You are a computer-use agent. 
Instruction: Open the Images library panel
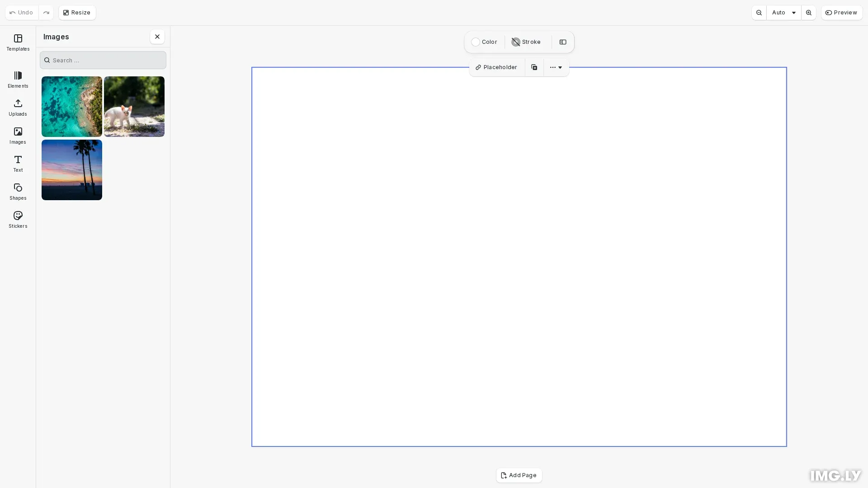(x=18, y=136)
